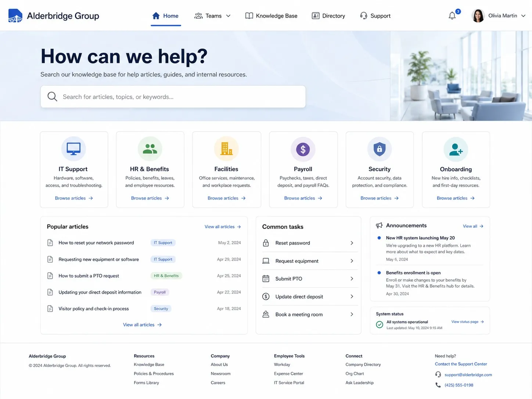
Task: Open 'New HR system launching May 20' announcement
Action: pyautogui.click(x=420, y=238)
